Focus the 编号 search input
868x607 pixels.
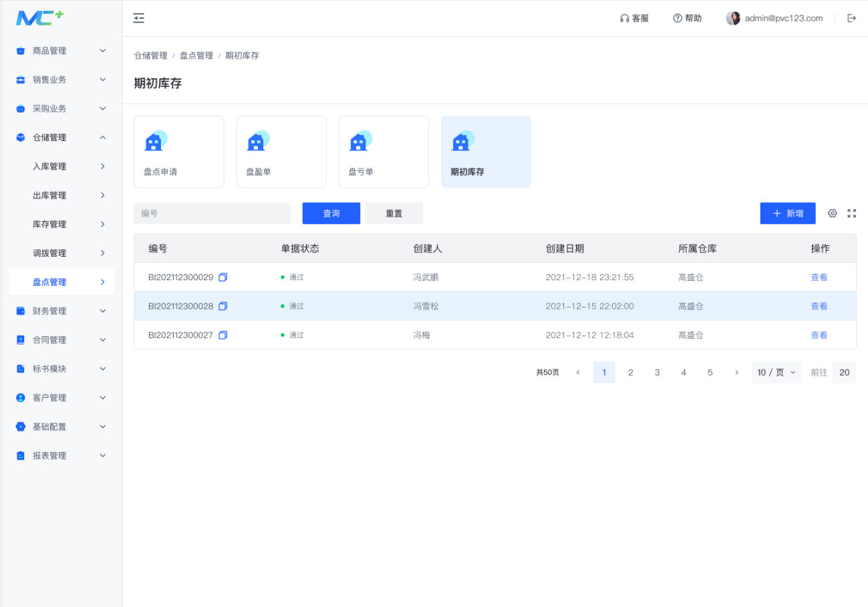tap(212, 213)
